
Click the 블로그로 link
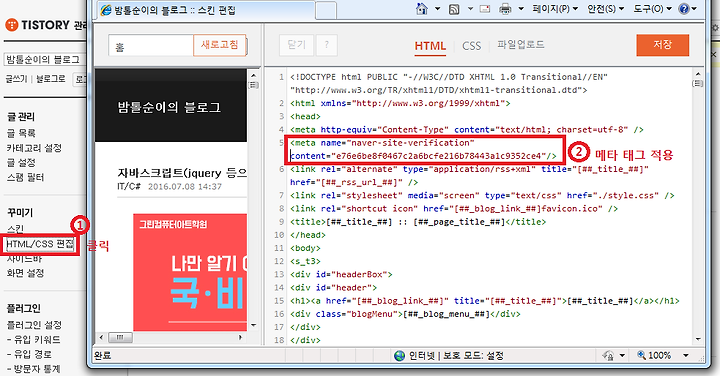click(51, 79)
